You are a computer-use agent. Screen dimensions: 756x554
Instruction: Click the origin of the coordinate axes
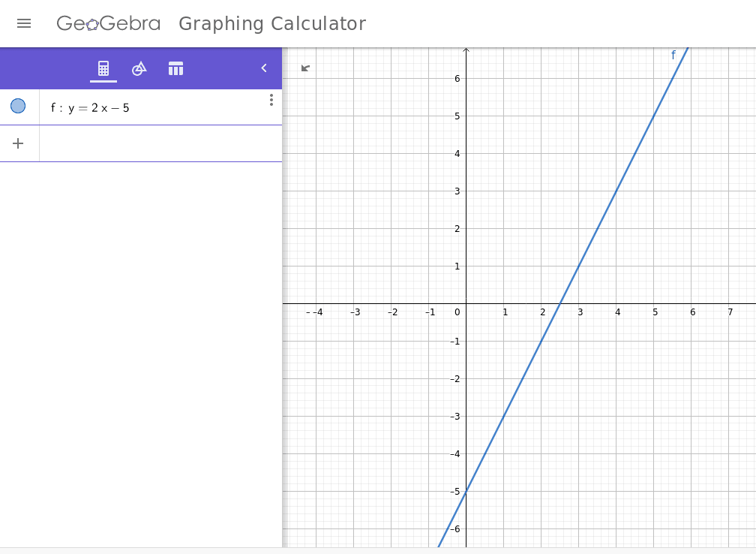click(466, 303)
